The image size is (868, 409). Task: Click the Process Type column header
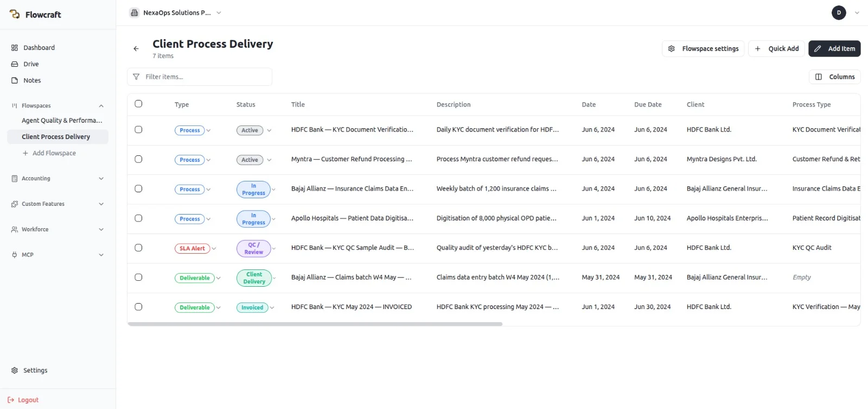[x=812, y=105]
